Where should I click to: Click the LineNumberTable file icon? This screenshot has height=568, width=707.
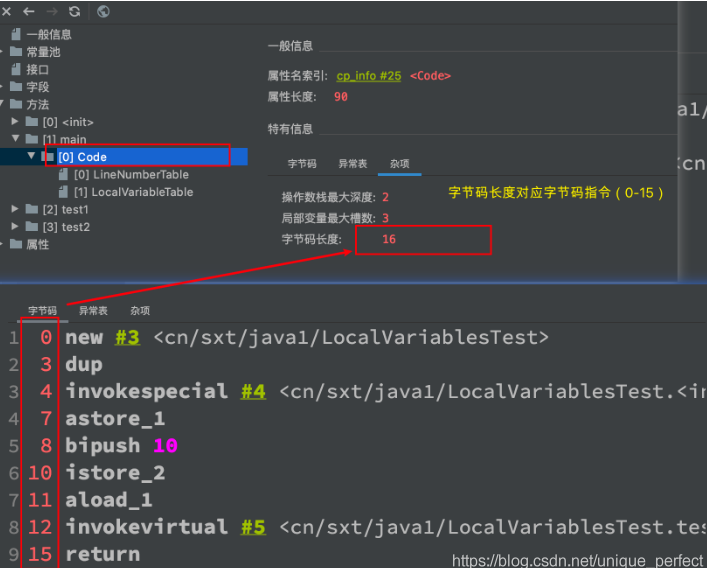(64, 174)
